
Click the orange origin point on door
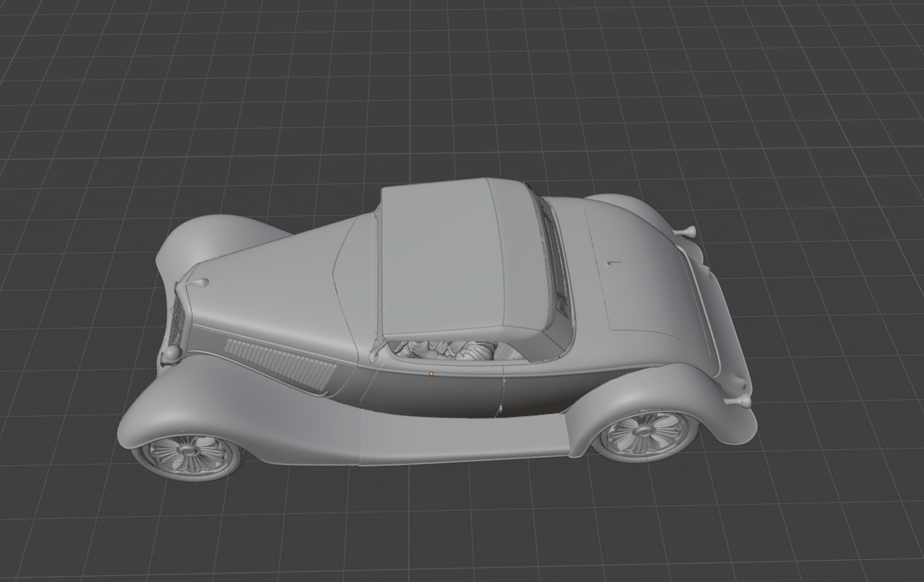point(432,374)
